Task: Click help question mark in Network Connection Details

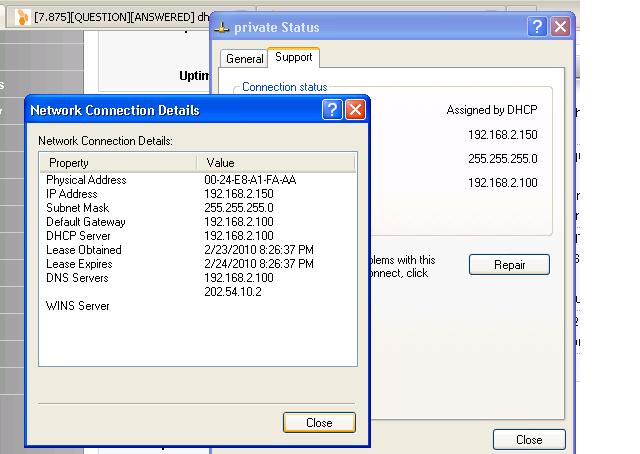Action: click(333, 110)
